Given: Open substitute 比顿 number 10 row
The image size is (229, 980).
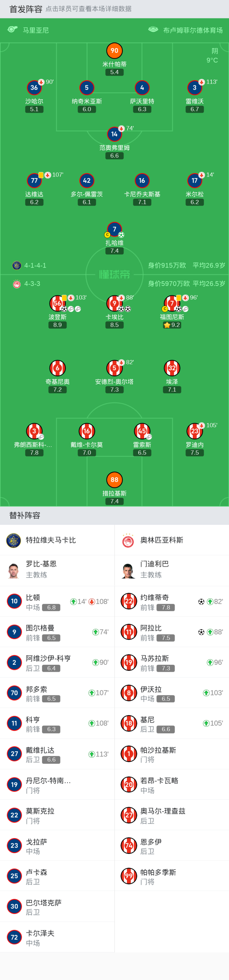Looking at the screenshot, I should (x=57, y=601).
